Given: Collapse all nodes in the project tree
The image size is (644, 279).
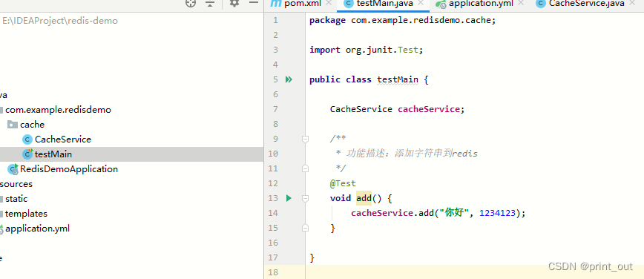Looking at the screenshot, I should 210,3.
